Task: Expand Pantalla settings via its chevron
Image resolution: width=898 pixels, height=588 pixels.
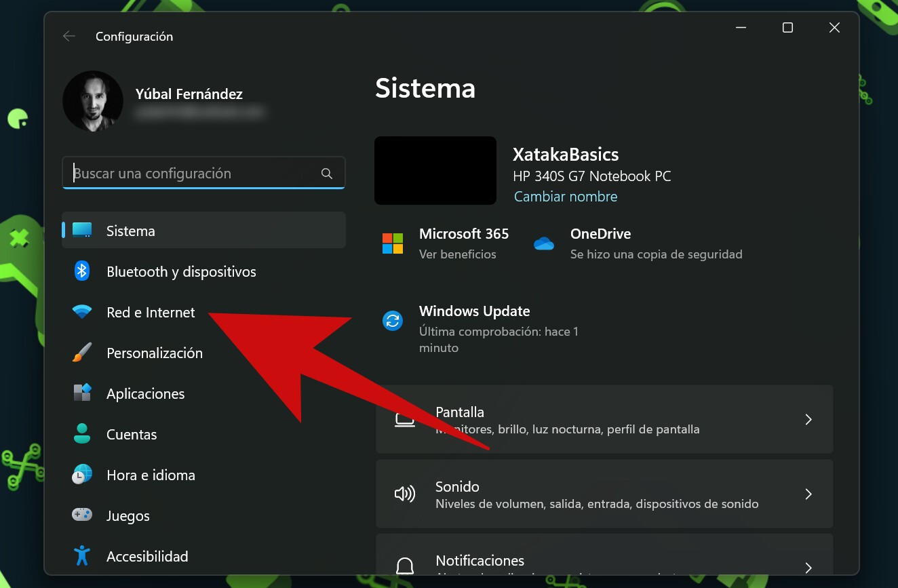Action: (x=808, y=420)
